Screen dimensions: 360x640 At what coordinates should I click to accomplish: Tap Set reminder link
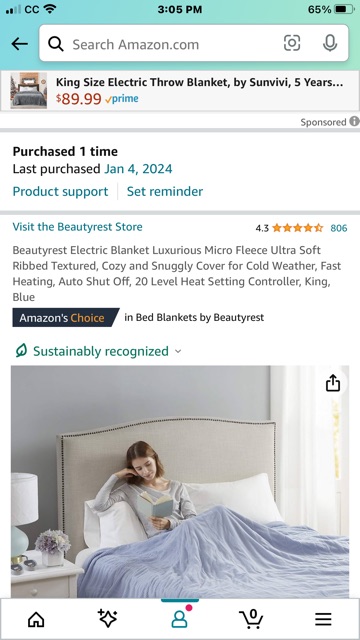pyautogui.click(x=165, y=191)
